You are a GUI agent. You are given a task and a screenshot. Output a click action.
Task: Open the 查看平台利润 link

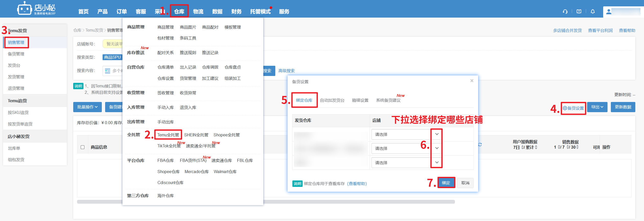tap(600, 31)
